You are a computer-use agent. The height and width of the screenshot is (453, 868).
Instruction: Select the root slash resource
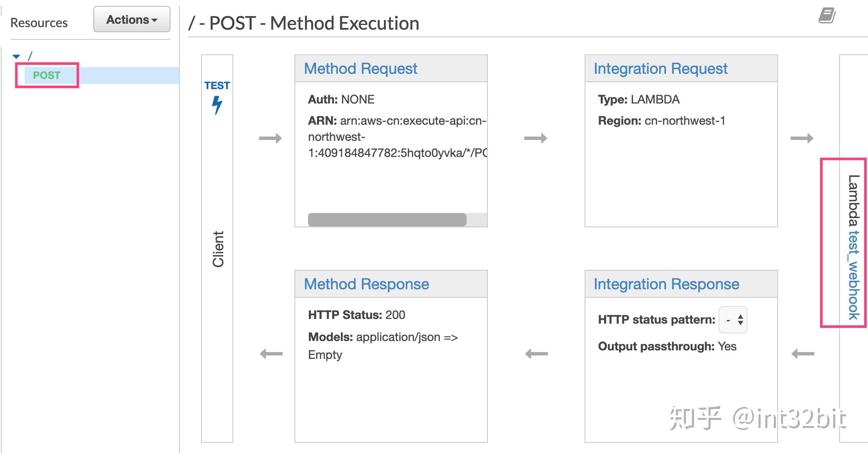30,56
